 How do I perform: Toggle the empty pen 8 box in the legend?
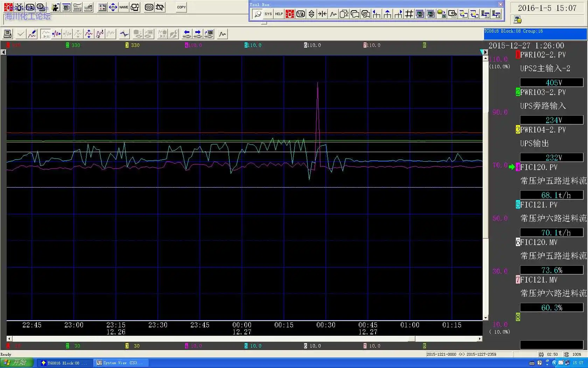[x=518, y=317]
